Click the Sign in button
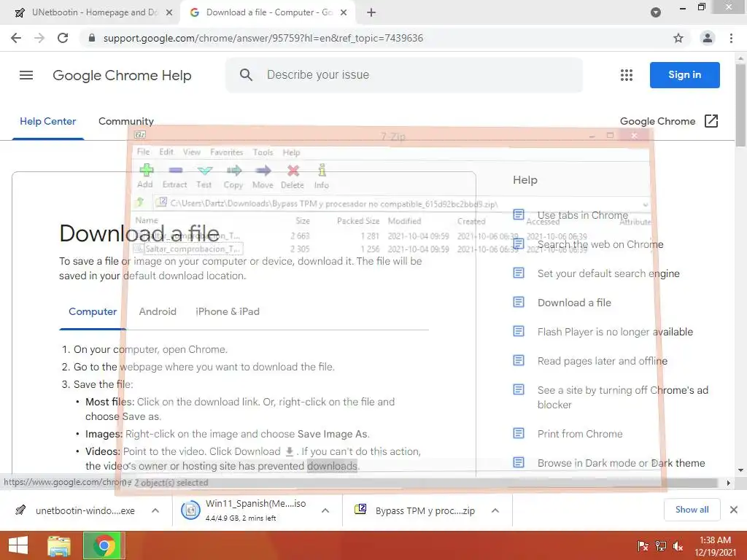 (684, 75)
